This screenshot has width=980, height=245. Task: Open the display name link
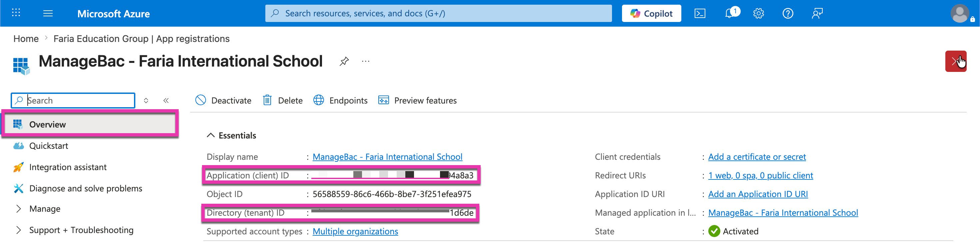point(387,157)
